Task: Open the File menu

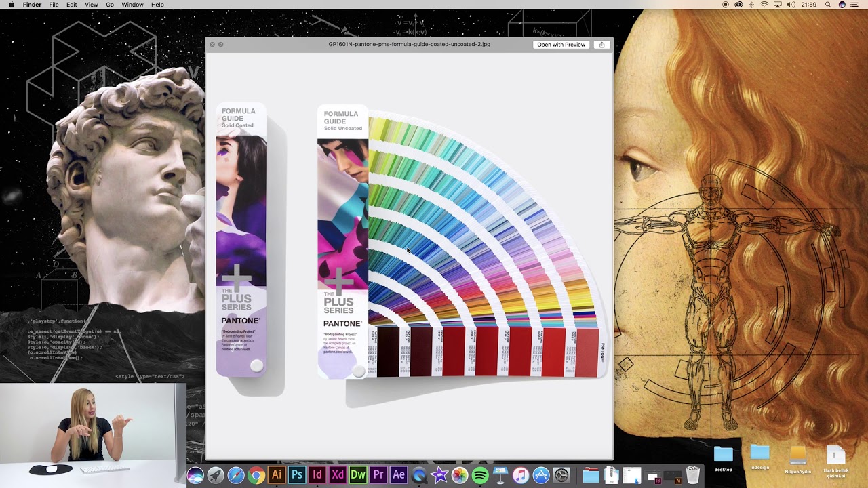Action: click(54, 5)
